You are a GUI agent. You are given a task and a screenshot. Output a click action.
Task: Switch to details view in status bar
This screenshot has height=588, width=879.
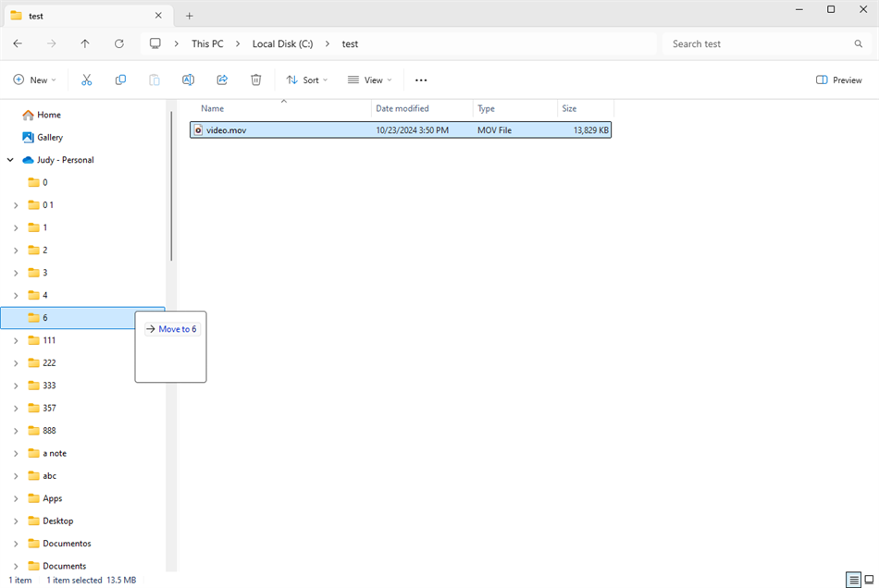(852, 580)
